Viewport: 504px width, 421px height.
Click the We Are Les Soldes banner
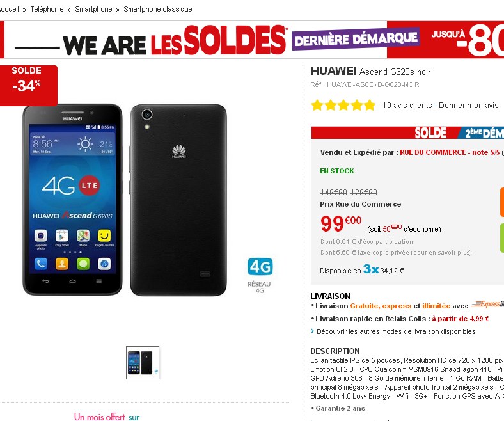(252, 40)
